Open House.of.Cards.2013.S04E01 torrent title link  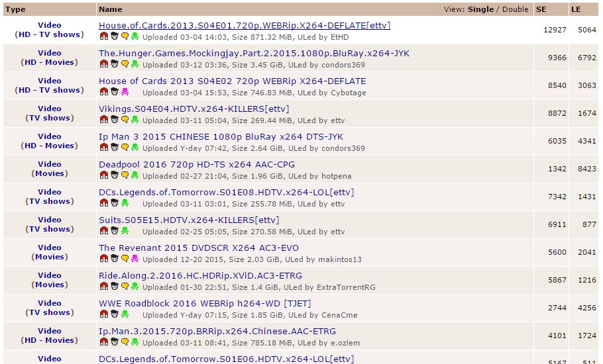coord(245,25)
